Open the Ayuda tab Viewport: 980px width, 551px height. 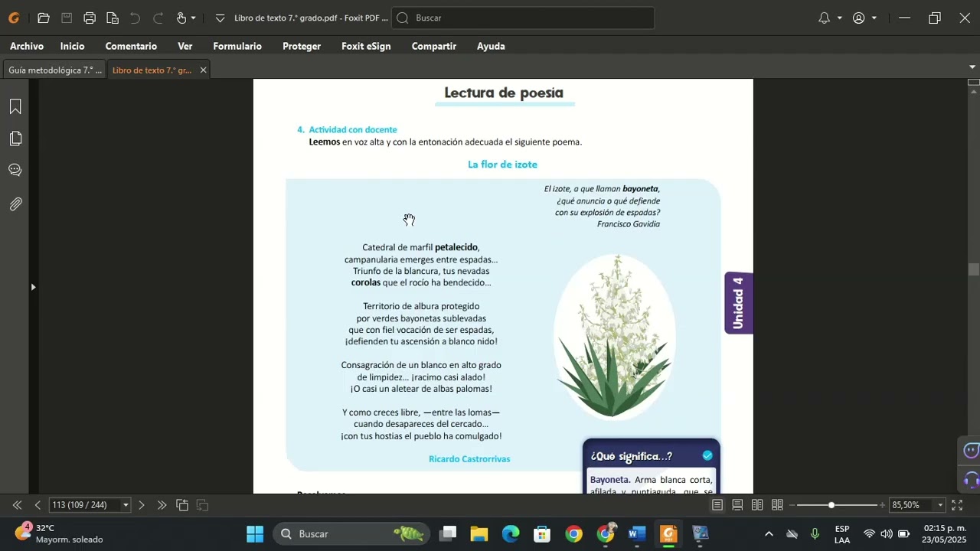(491, 46)
